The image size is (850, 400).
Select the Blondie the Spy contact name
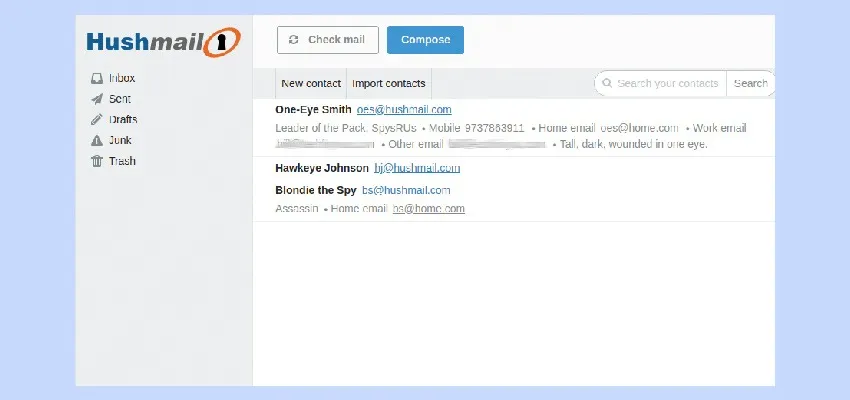(316, 190)
